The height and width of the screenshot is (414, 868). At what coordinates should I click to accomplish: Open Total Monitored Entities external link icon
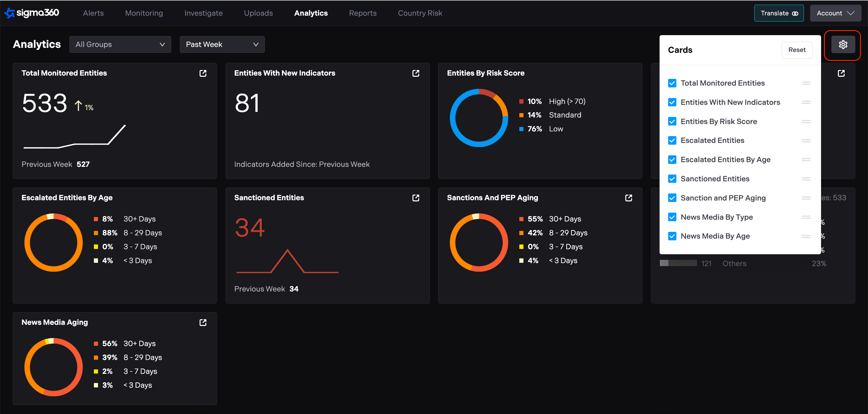pyautogui.click(x=203, y=73)
